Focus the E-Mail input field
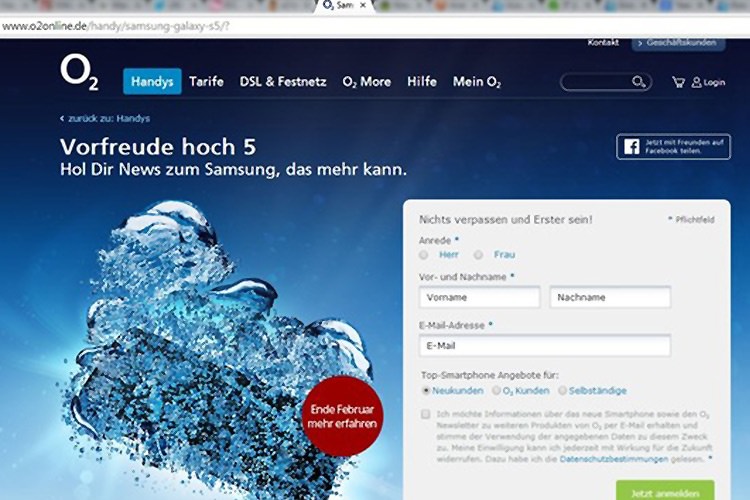 click(545, 345)
